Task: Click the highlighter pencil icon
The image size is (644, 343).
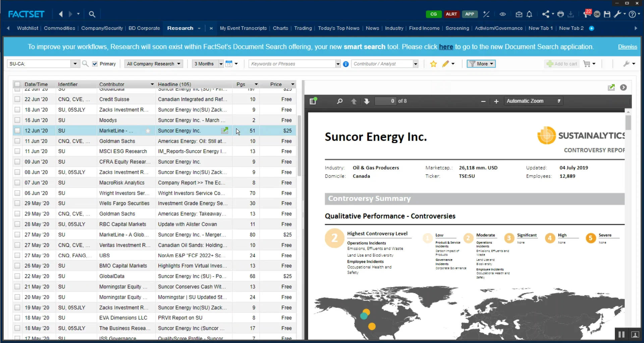Action: pyautogui.click(x=445, y=64)
